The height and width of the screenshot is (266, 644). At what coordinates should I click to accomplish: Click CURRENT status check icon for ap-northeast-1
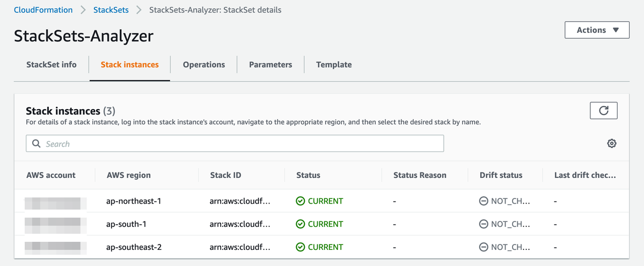(301, 202)
